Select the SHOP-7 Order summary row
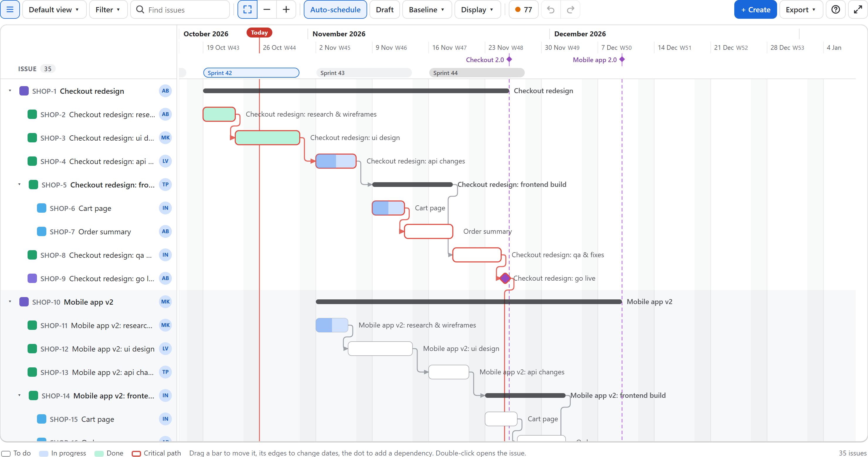Image resolution: width=868 pixels, height=457 pixels. tap(88, 231)
